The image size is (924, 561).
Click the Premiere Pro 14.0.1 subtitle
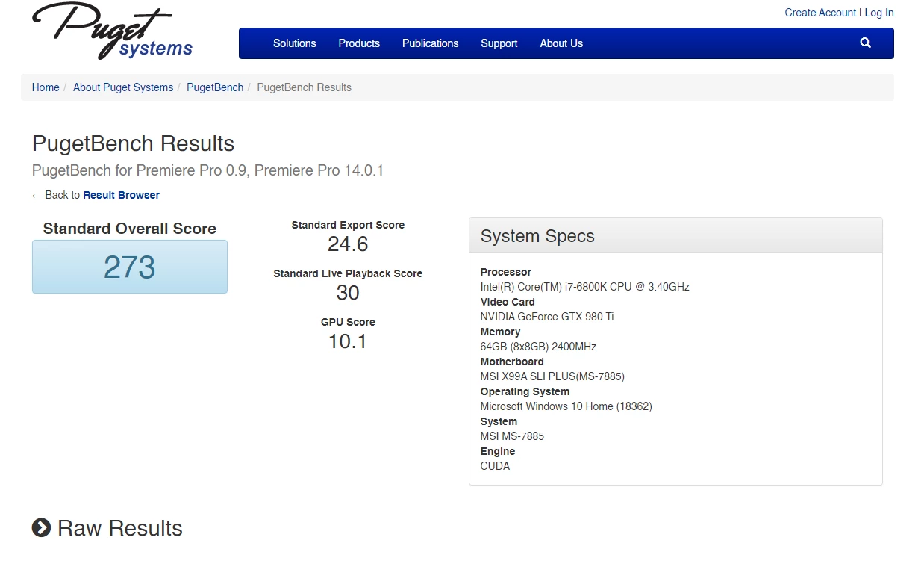207,170
